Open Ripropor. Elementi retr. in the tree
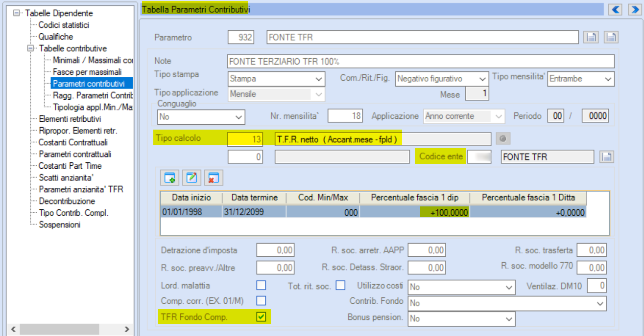 coord(78,131)
